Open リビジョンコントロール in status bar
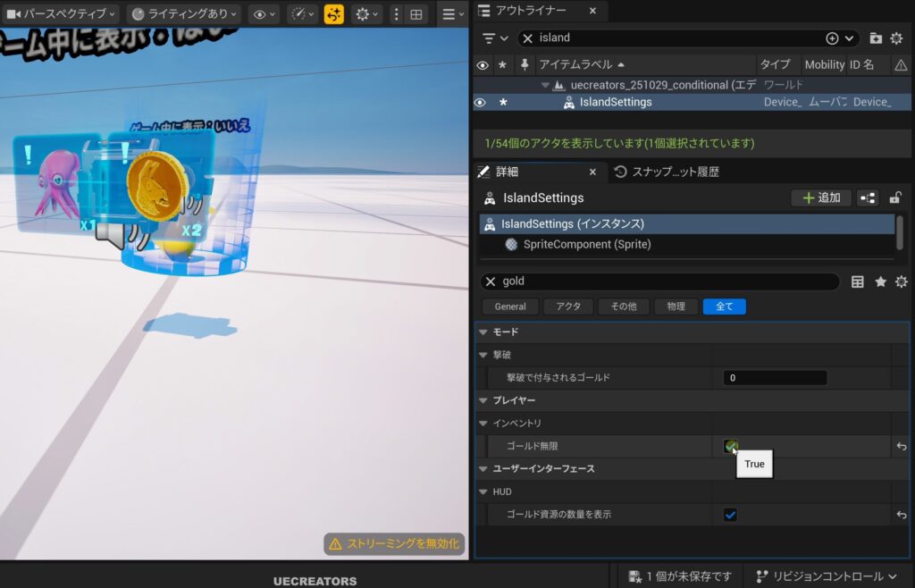 pos(827,576)
